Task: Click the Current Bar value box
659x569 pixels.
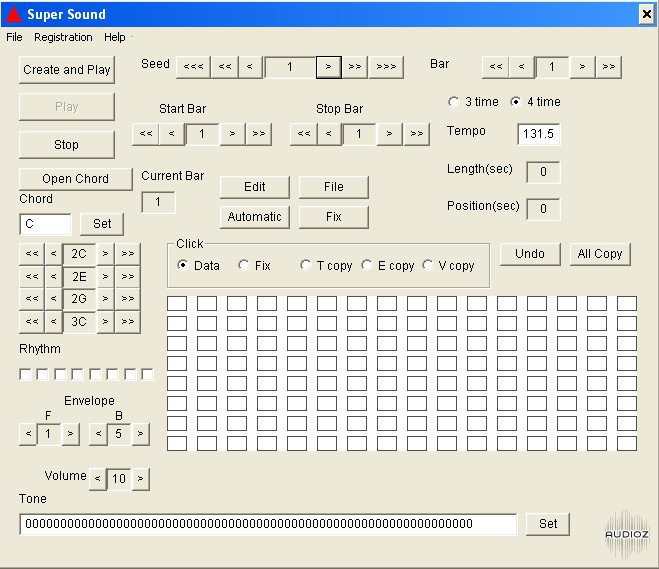Action: 158,202
